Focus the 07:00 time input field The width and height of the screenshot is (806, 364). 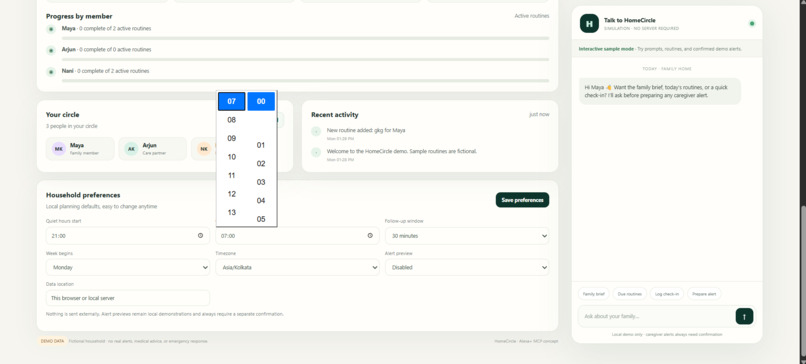[x=297, y=235]
